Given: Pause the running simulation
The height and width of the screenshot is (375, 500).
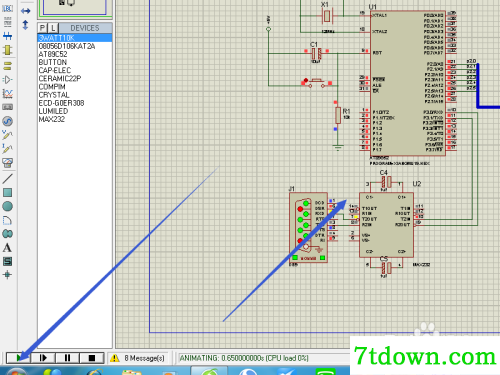Looking at the screenshot, I should click(x=67, y=358).
